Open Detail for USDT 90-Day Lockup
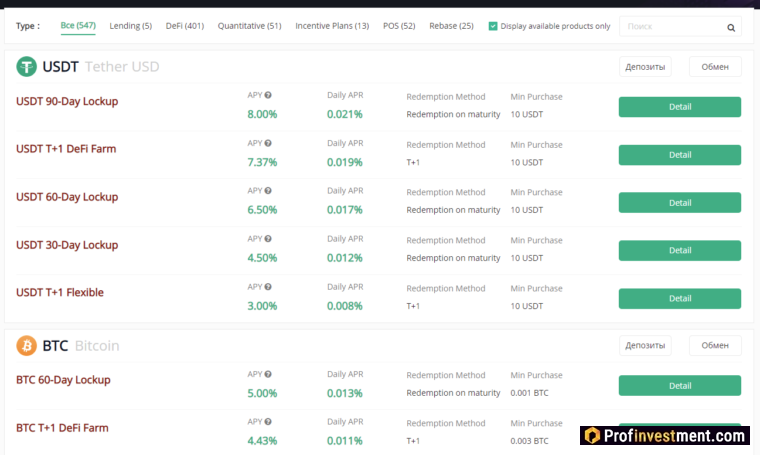The height and width of the screenshot is (455, 760). pyautogui.click(x=680, y=107)
